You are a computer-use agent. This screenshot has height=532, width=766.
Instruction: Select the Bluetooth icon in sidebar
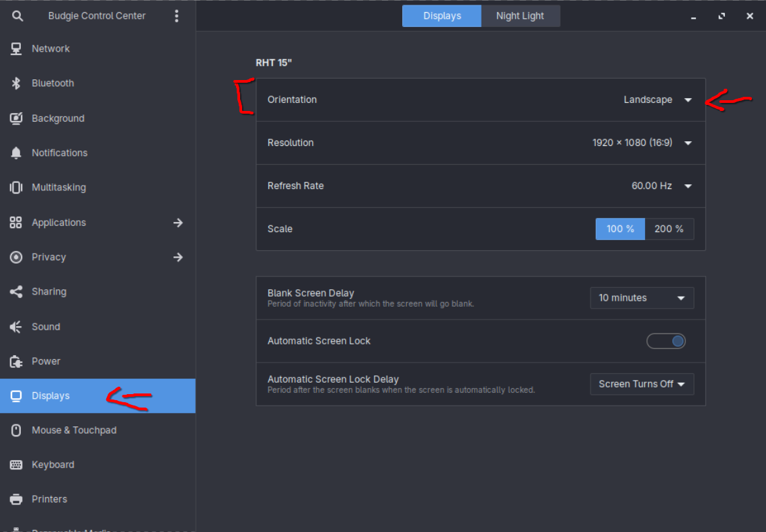[16, 83]
